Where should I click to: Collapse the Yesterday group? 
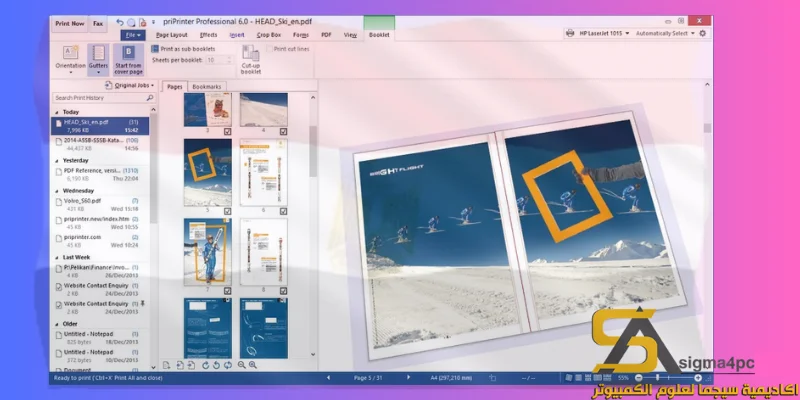(56, 160)
